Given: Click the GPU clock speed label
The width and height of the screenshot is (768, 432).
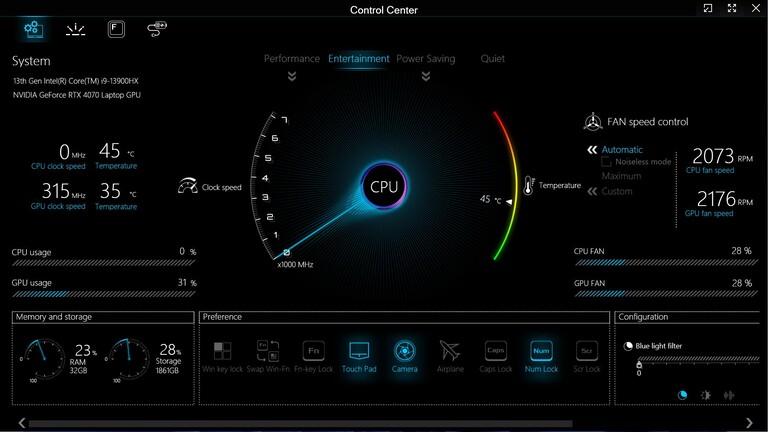Looking at the screenshot, I should (58, 206).
